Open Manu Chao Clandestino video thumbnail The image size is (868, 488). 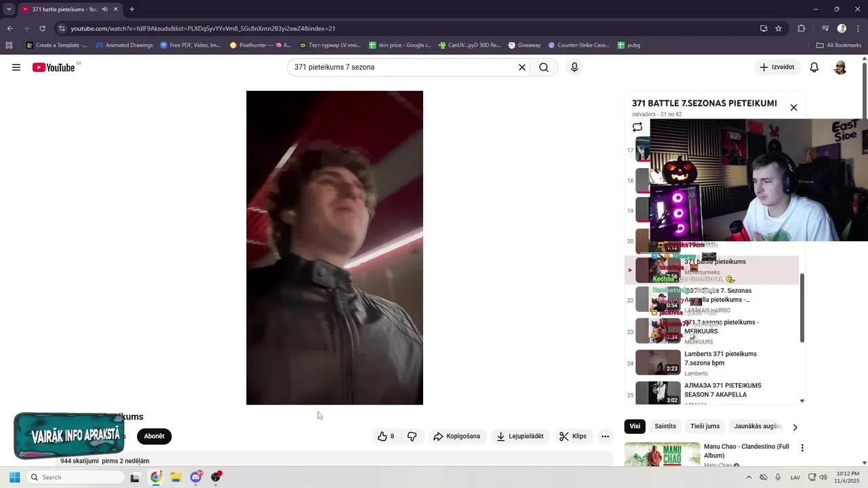click(662, 454)
